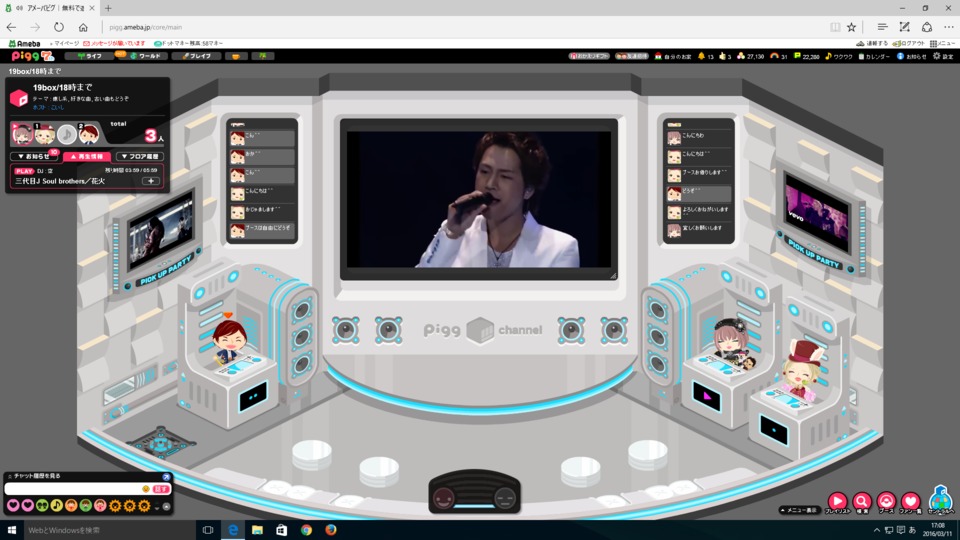The height and width of the screenshot is (540, 960).
Task: Open the プレイリスト playlist button
Action: (x=838, y=503)
